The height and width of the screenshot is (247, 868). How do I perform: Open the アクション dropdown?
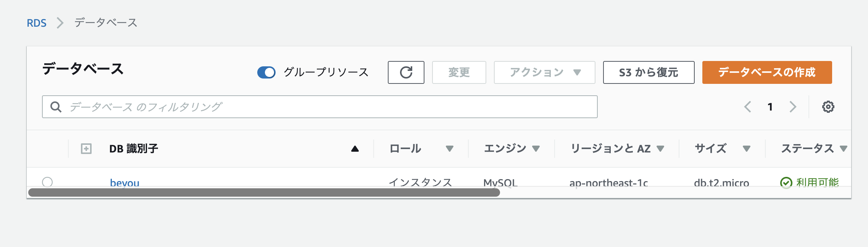(x=544, y=72)
